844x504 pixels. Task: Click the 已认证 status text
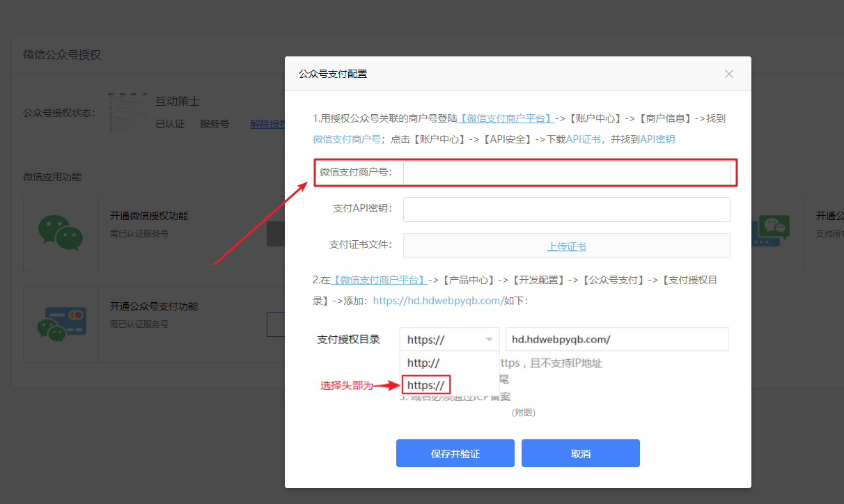[x=170, y=124]
